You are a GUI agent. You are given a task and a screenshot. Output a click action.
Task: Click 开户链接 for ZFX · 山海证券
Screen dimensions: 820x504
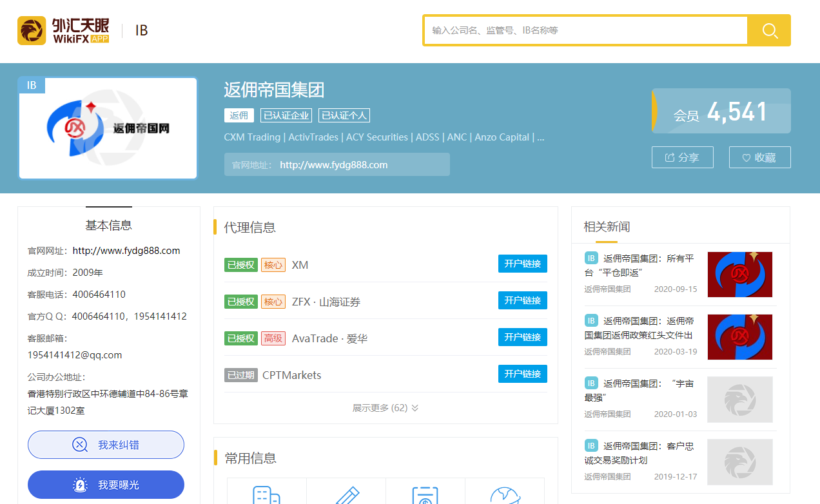(x=523, y=300)
